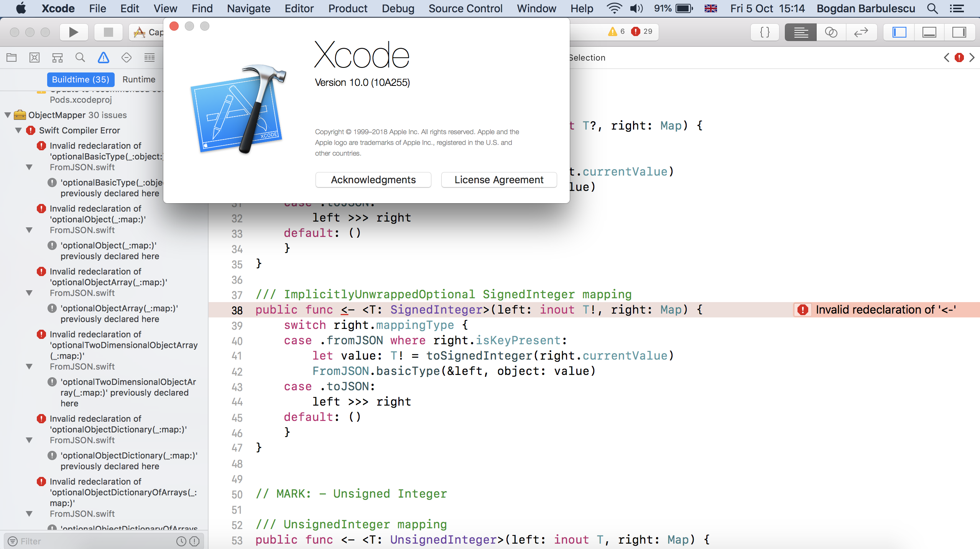Collapse optionalObjectArray error details
Screen dimensions: 980x549
29,293
